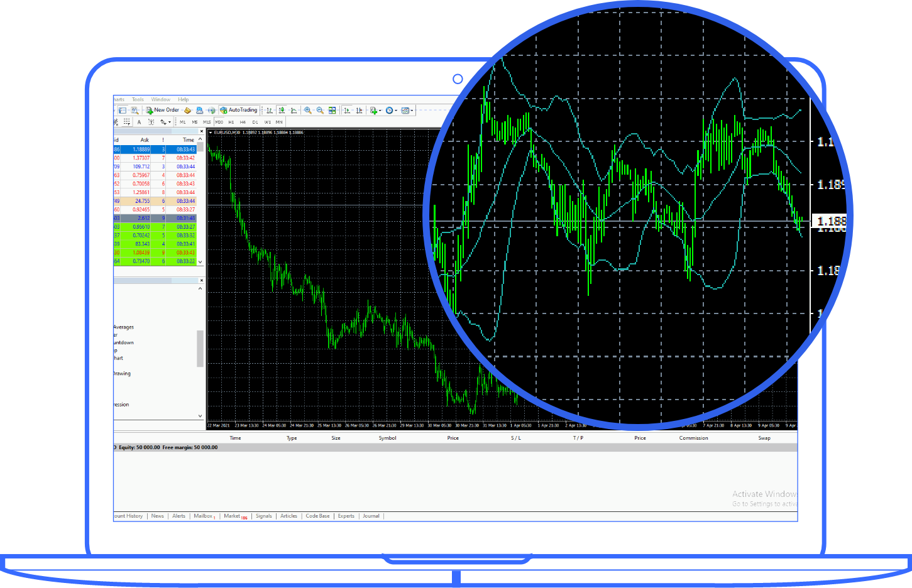Close the Market Watch panel
Image resolution: width=912 pixels, height=588 pixels.
(201, 132)
